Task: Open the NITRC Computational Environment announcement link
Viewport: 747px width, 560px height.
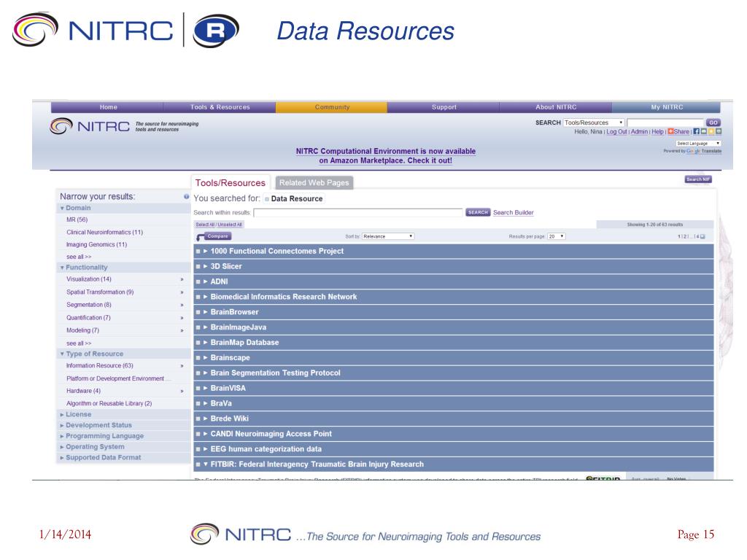Action: (385, 156)
